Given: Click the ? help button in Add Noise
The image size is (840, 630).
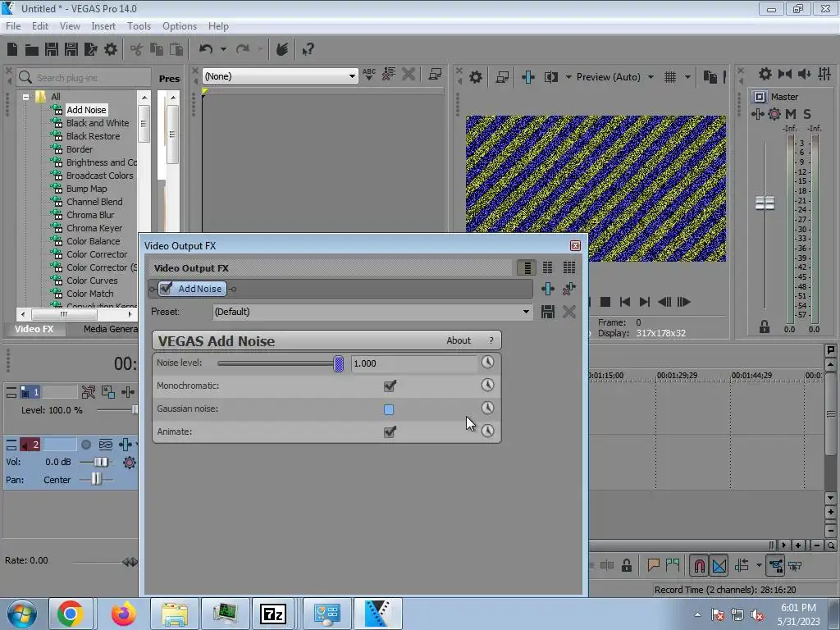Looking at the screenshot, I should [x=491, y=340].
